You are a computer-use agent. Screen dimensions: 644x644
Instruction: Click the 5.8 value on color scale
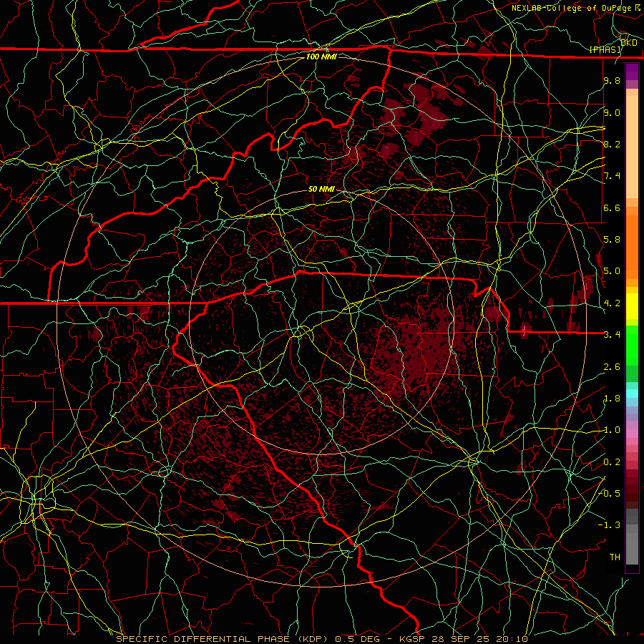coord(612,240)
